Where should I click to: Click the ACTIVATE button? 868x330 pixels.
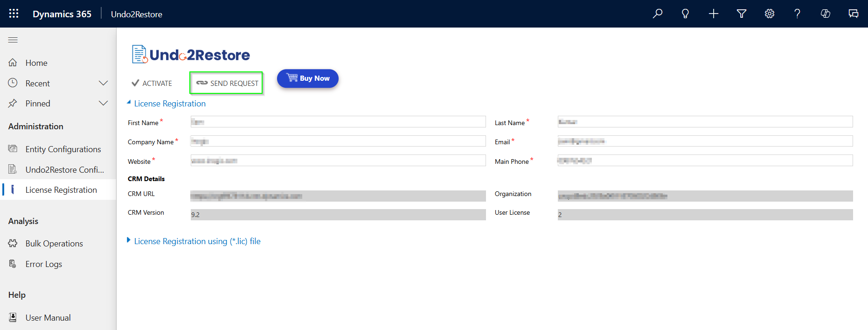click(x=152, y=83)
